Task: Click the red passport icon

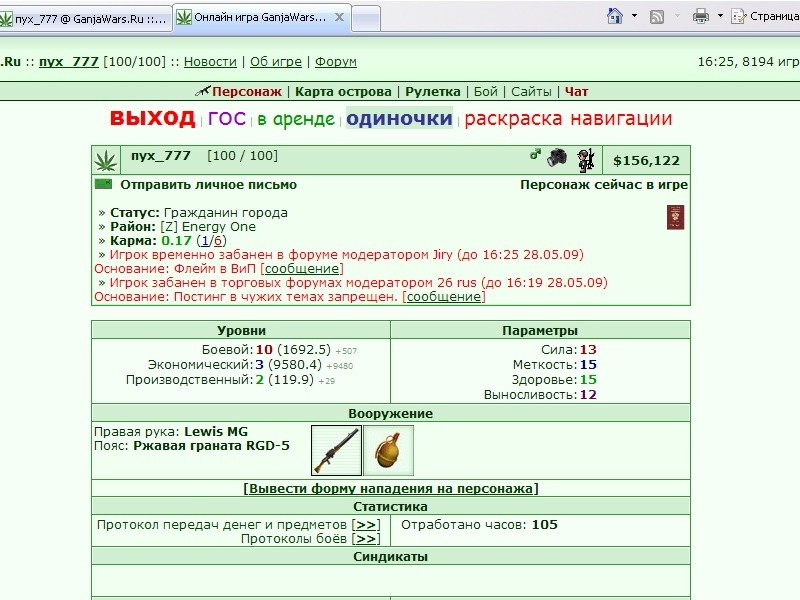Action: tap(676, 217)
